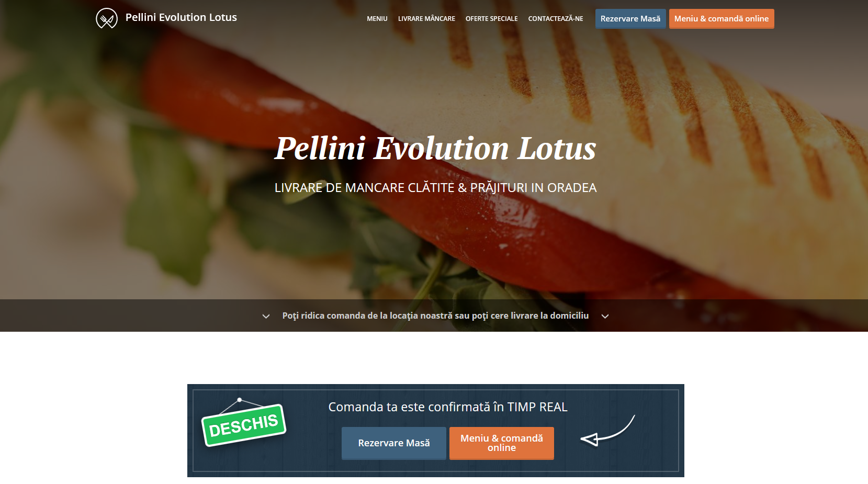Screen dimensions: 868x484
Task: Open the MENIU navigation item
Action: 377,19
